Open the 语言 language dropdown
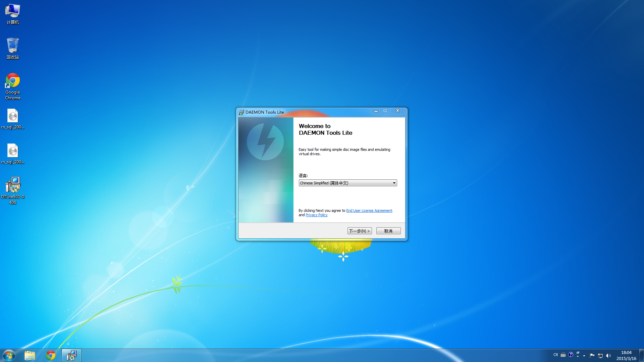Viewport: 644px width, 362px height. click(348, 183)
